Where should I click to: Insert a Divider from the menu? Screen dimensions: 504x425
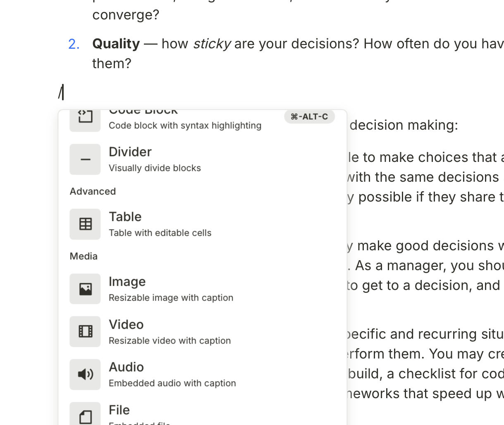130,152
